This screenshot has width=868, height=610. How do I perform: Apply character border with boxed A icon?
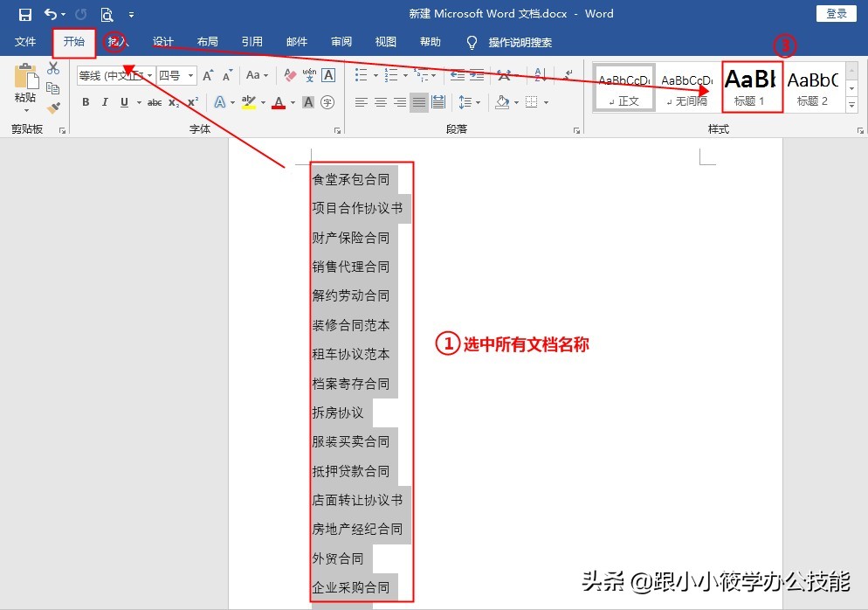click(328, 75)
